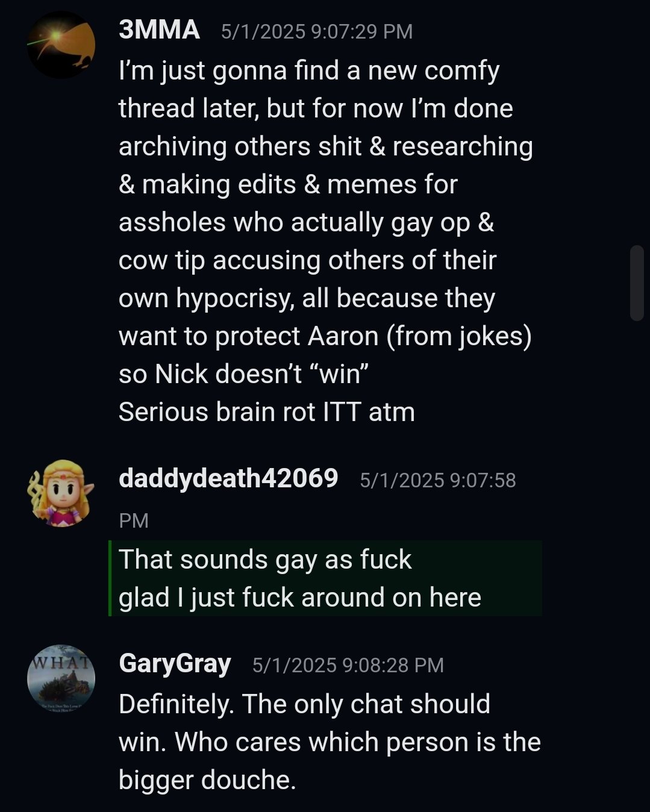Select GaryGray's 'Definitely. The only chat' message

[330, 742]
